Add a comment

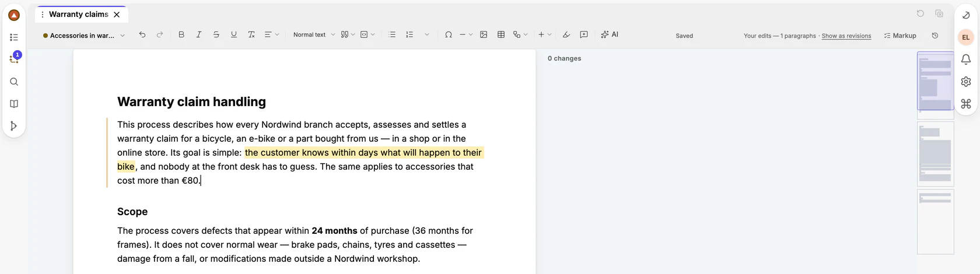[x=584, y=35]
